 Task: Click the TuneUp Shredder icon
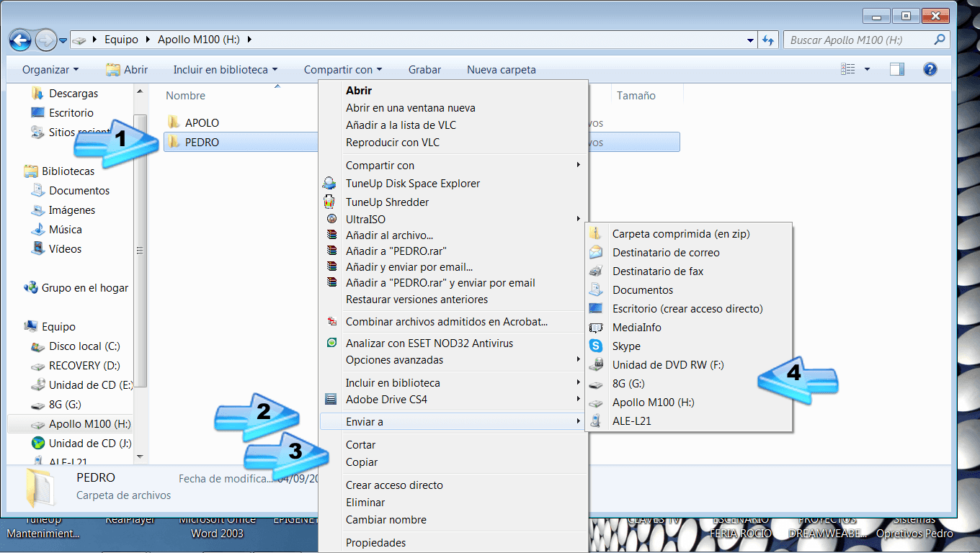(330, 202)
